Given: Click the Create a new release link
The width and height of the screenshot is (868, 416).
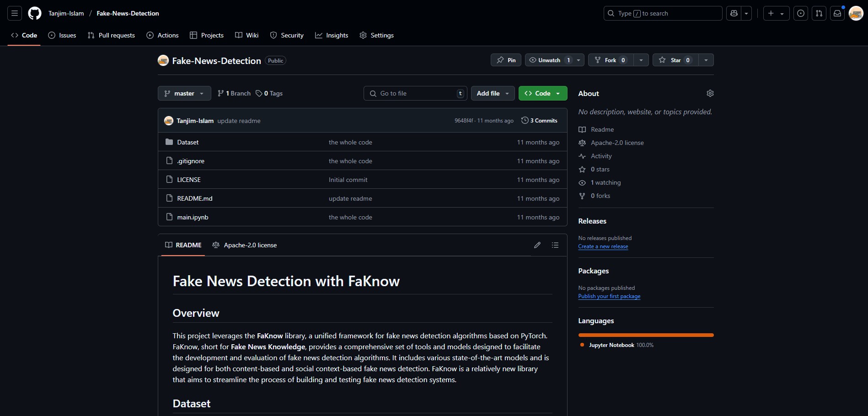Looking at the screenshot, I should click(x=603, y=246).
